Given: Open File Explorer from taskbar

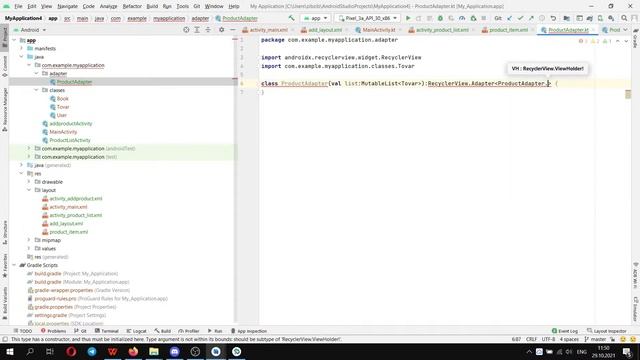Looking at the screenshot, I should [x=154, y=351].
